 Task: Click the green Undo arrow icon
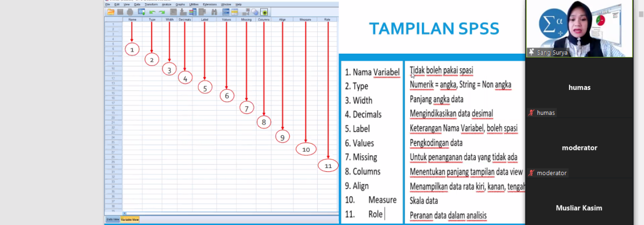[152, 12]
